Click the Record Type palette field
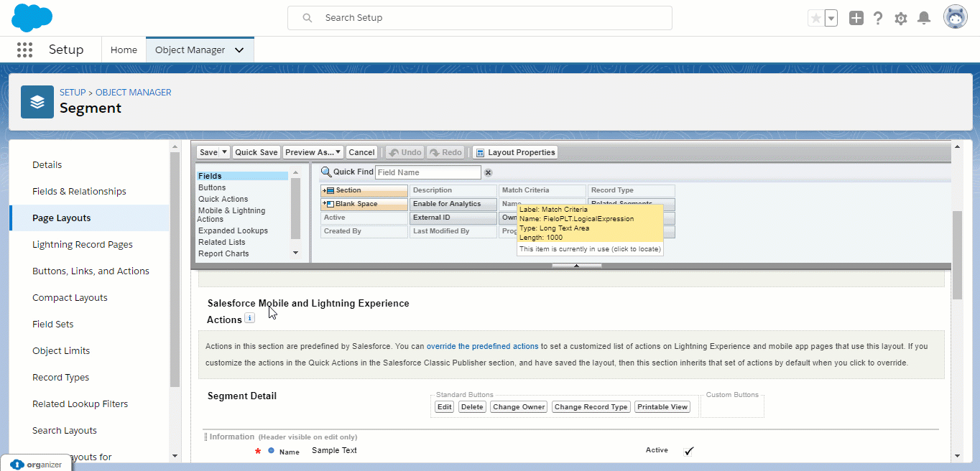This screenshot has width=980, height=471. [x=632, y=190]
